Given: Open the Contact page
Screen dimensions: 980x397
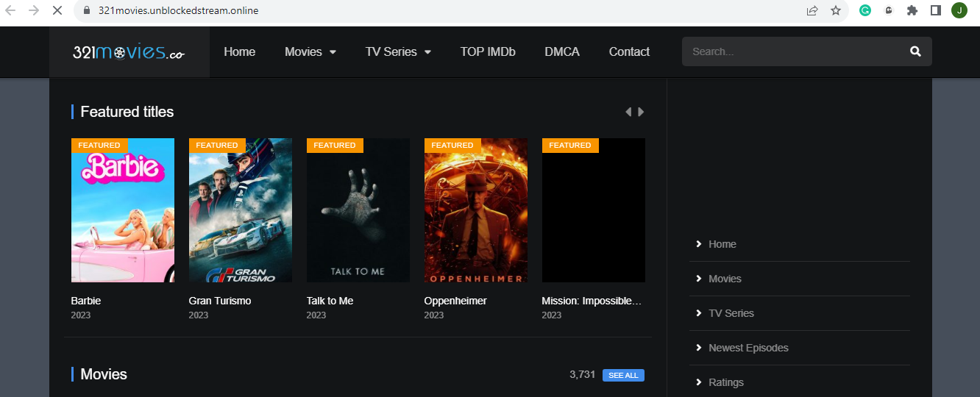Looking at the screenshot, I should [629, 51].
